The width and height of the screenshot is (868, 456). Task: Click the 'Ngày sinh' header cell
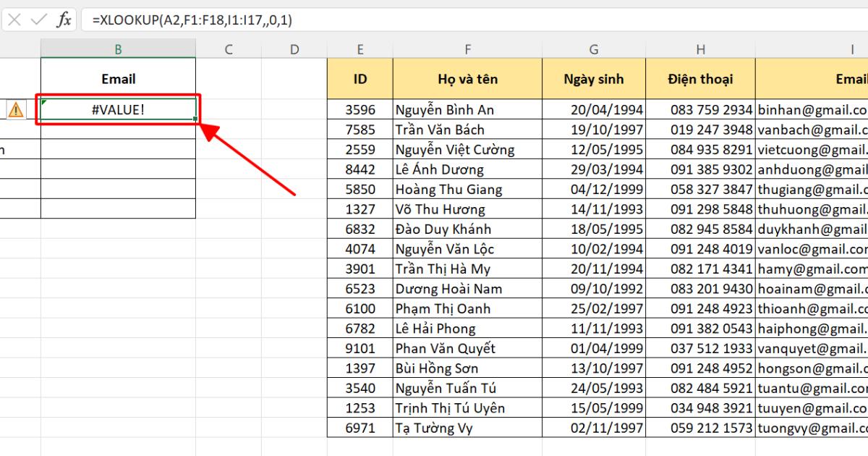click(x=593, y=78)
